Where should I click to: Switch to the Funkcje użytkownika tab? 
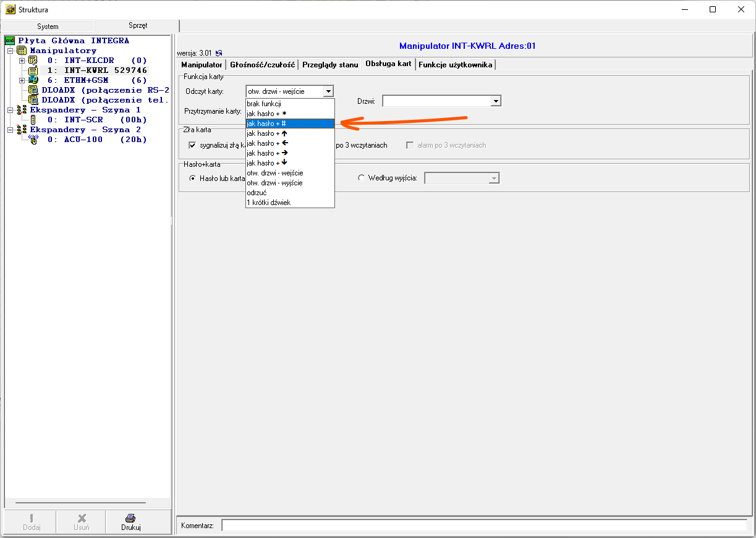tap(456, 64)
